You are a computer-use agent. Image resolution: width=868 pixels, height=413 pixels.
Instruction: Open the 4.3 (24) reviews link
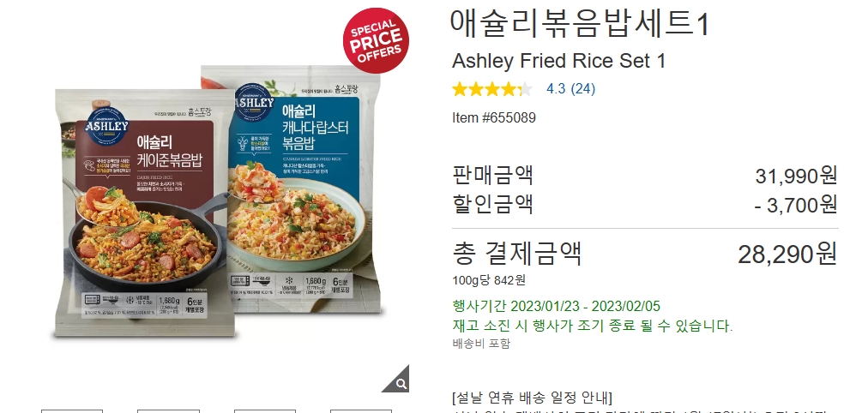(x=570, y=89)
